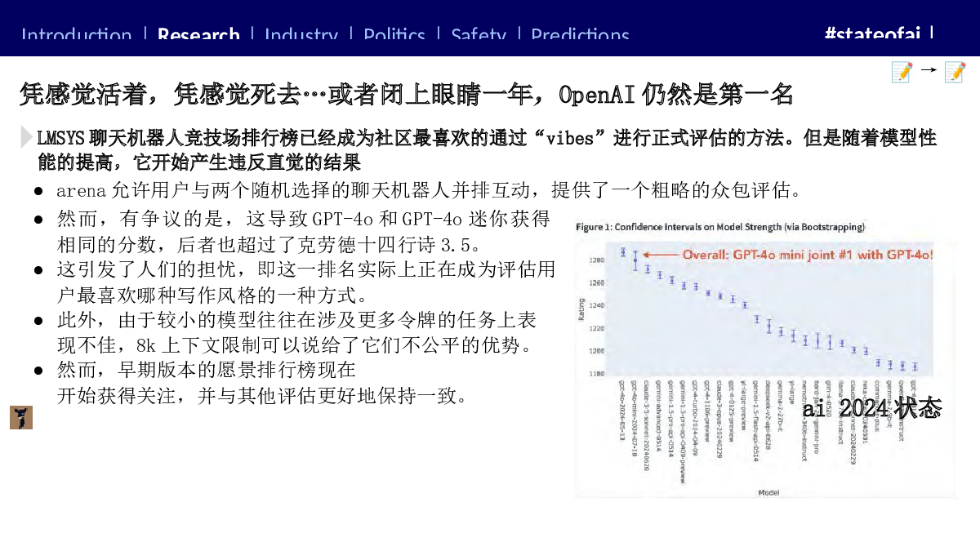
Task: Go to the Industry section tab
Action: [301, 35]
